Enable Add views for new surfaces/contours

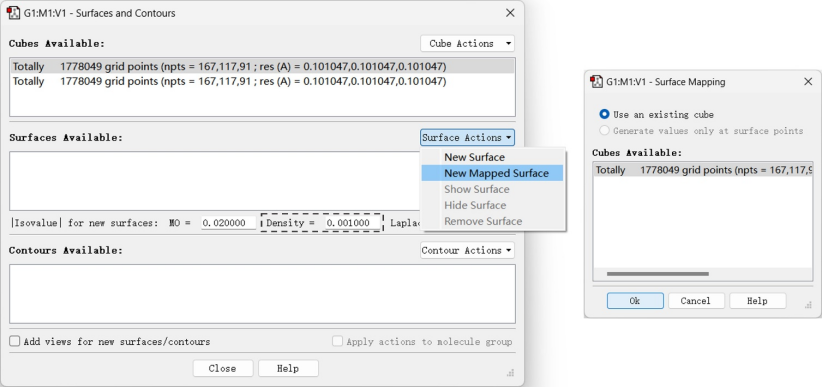pos(15,341)
